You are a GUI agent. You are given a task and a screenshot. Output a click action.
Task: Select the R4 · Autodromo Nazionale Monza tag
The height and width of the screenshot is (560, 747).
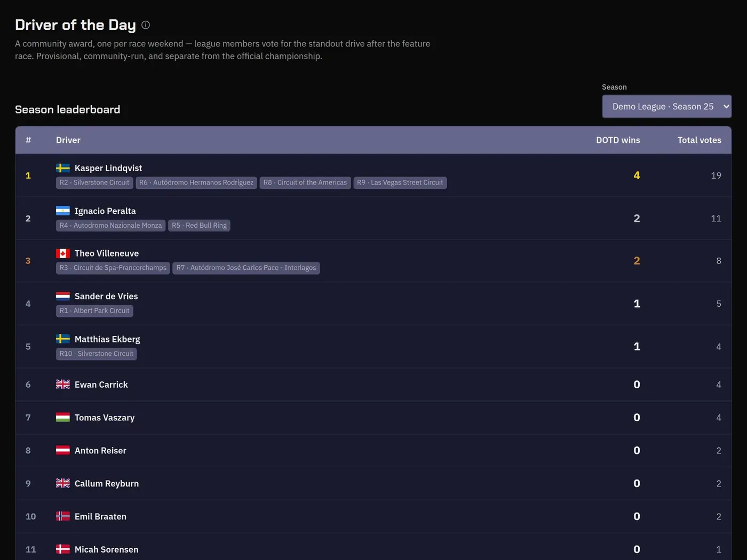[110, 226]
